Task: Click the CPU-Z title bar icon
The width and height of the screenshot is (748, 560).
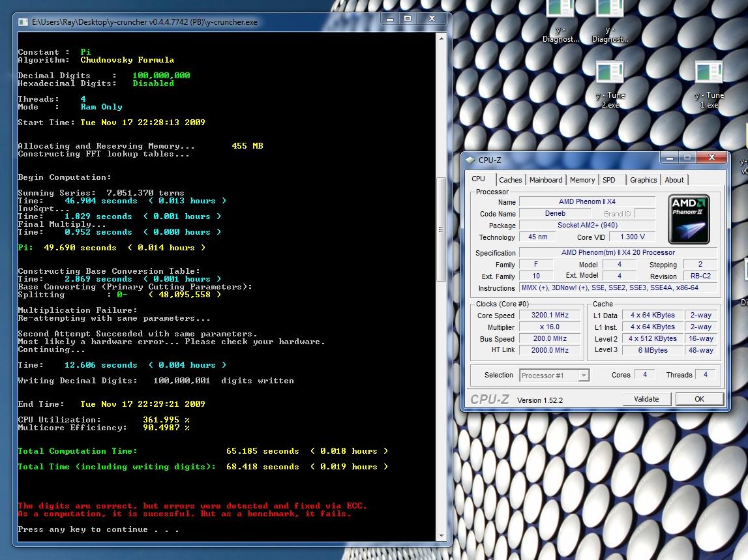Action: point(471,160)
